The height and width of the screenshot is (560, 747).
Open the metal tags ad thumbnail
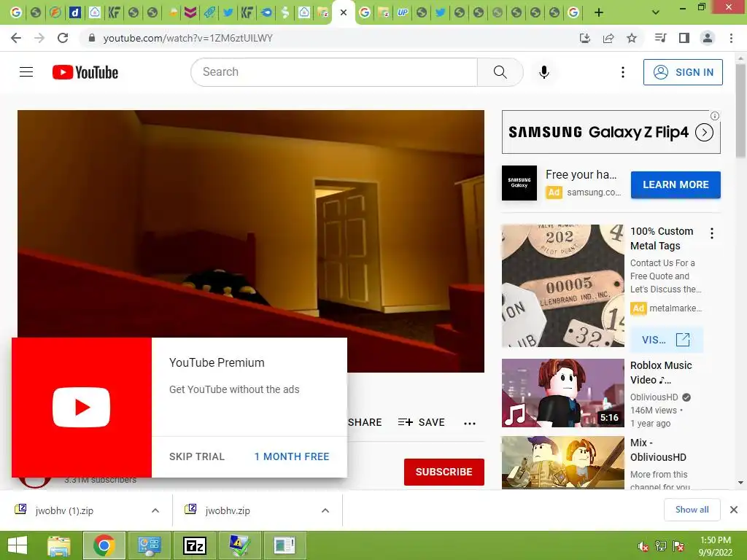pos(562,286)
